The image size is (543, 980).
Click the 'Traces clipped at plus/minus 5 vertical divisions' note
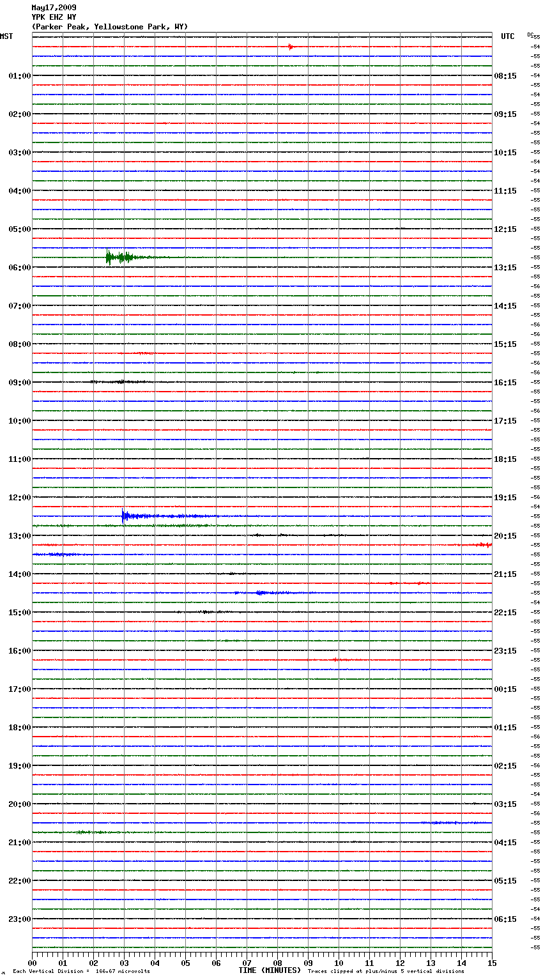pyautogui.click(x=386, y=972)
